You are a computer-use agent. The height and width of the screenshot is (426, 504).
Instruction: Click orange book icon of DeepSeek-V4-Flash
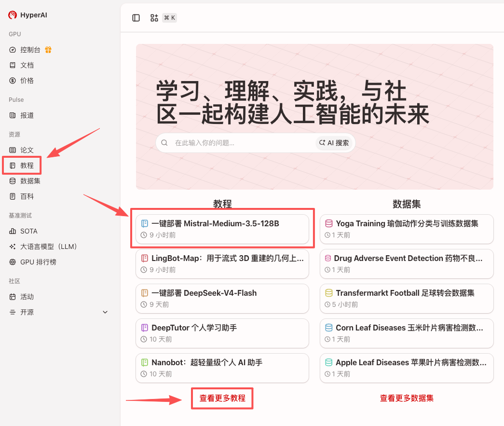pos(145,293)
